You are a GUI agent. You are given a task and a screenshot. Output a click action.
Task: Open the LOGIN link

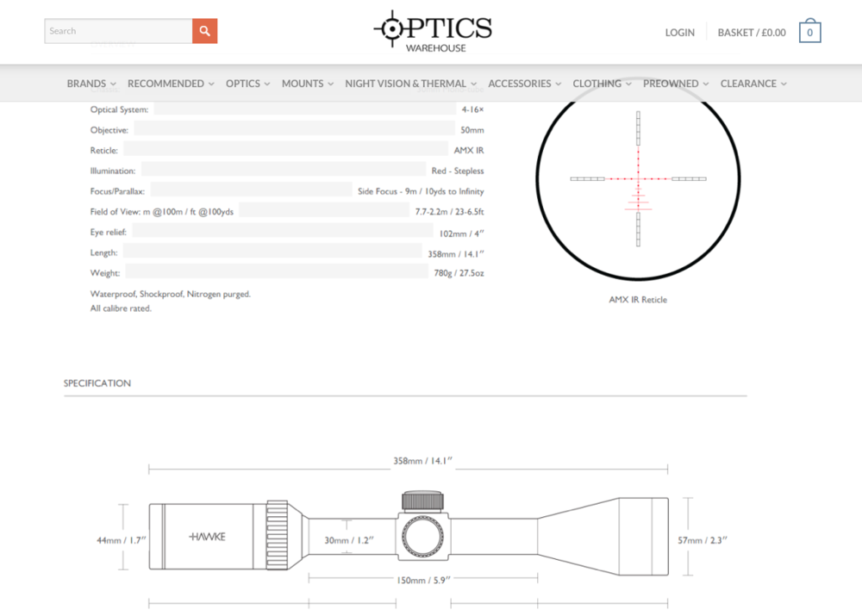point(679,33)
